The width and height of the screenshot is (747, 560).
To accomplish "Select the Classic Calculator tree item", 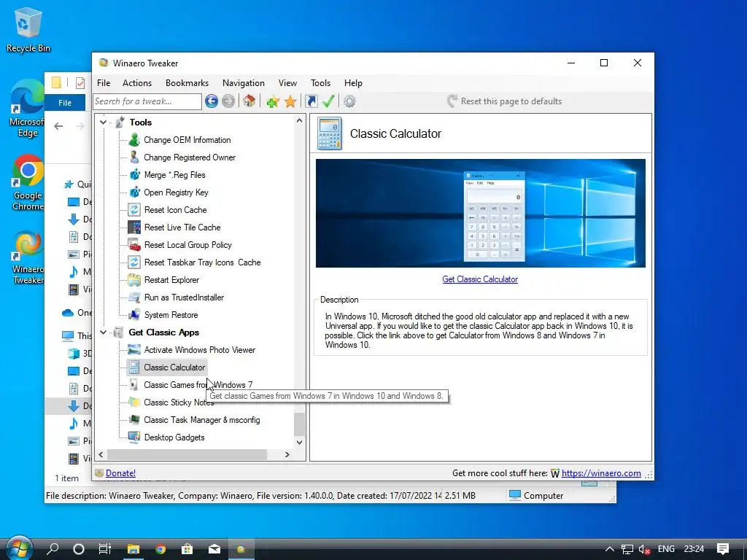I will (x=174, y=367).
